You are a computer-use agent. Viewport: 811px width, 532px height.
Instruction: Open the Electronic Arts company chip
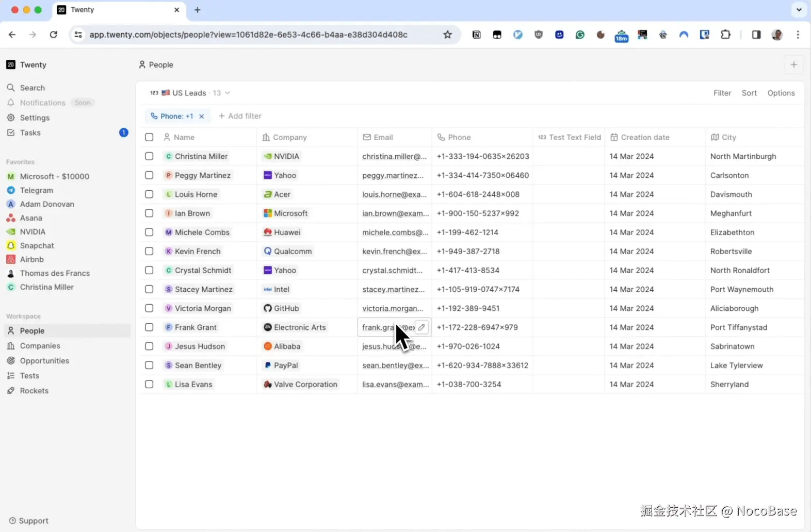pos(295,327)
